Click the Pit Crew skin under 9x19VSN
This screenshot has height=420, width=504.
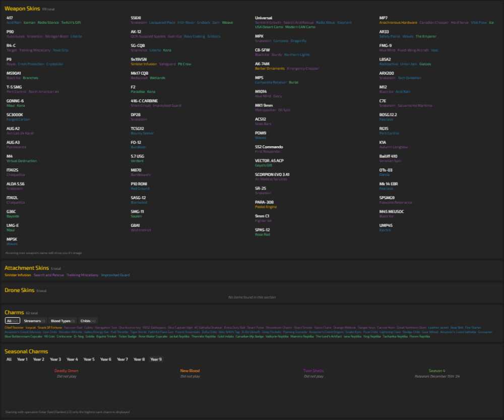tap(184, 64)
